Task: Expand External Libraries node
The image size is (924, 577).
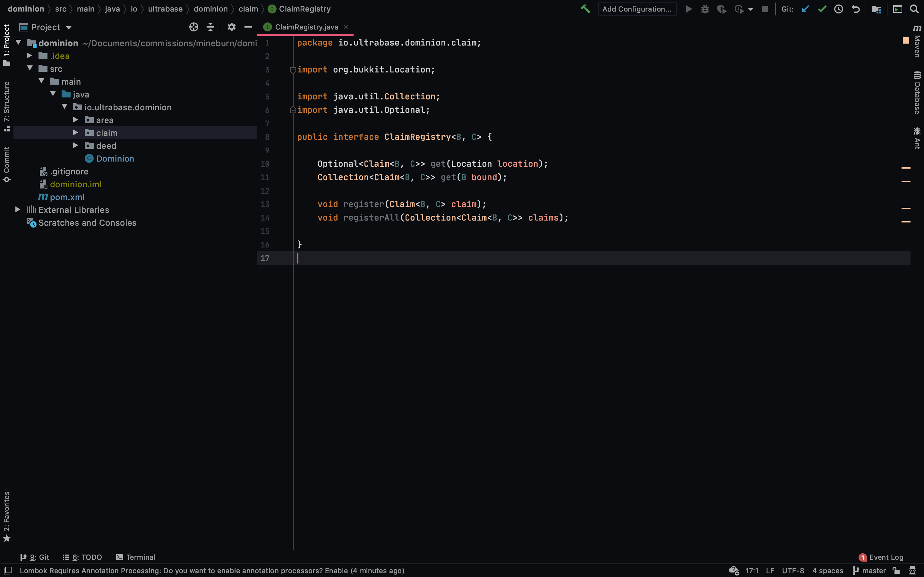Action: [18, 210]
